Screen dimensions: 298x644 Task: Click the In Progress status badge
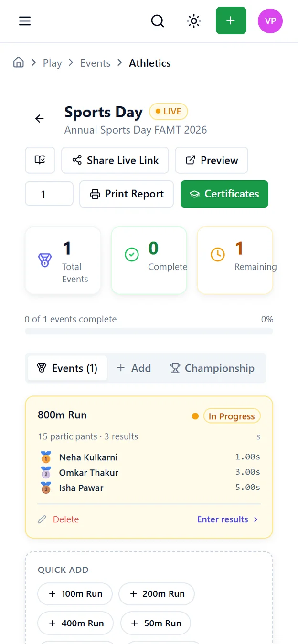[232, 416]
